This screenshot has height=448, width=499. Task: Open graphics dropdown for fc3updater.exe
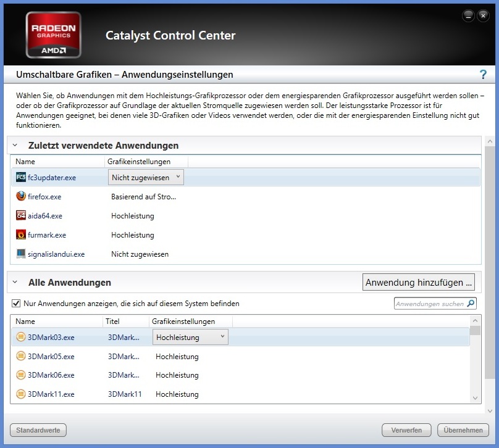(146, 178)
